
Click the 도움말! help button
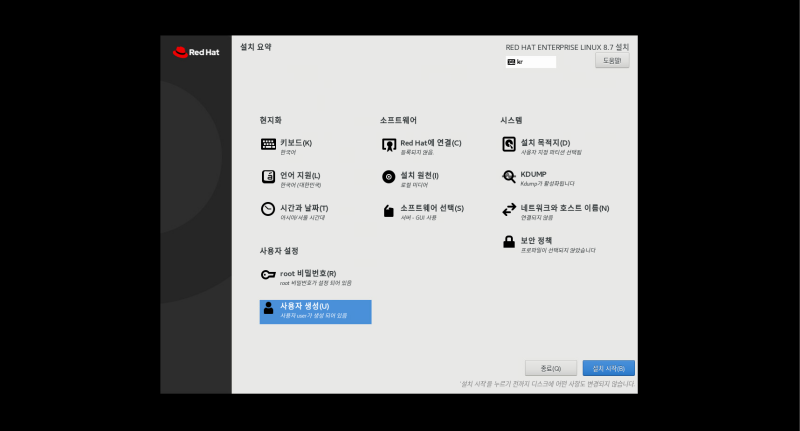pos(612,61)
